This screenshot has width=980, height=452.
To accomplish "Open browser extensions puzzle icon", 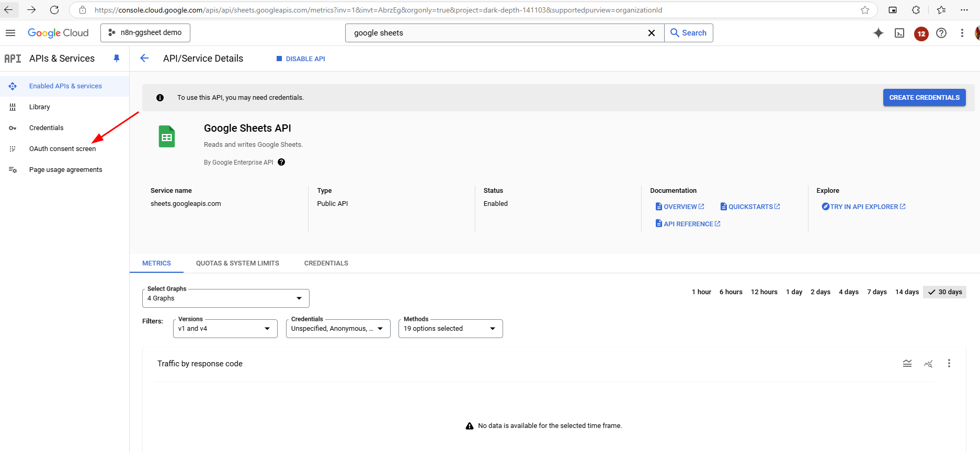I will coord(916,10).
